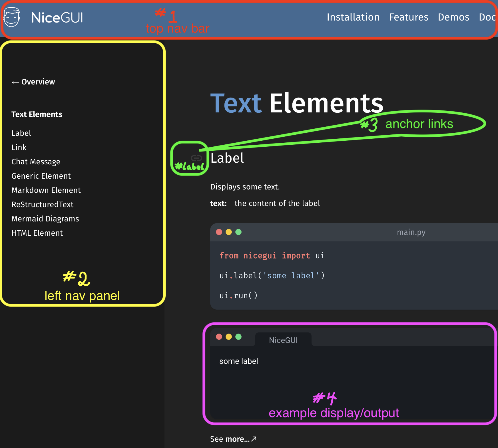Select Link in the left navigation
Screen dimensions: 498x448
coord(19,148)
